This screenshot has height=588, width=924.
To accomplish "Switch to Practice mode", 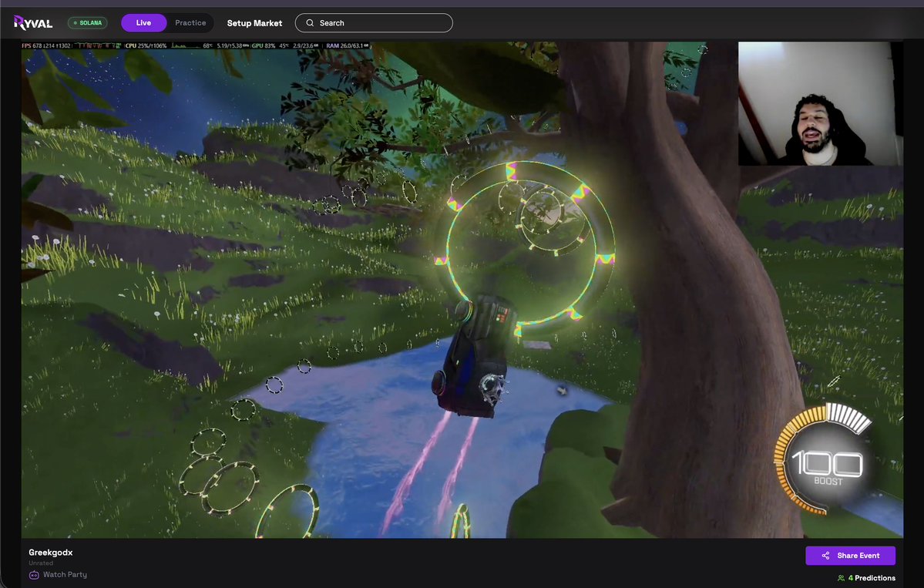I will tap(190, 23).
